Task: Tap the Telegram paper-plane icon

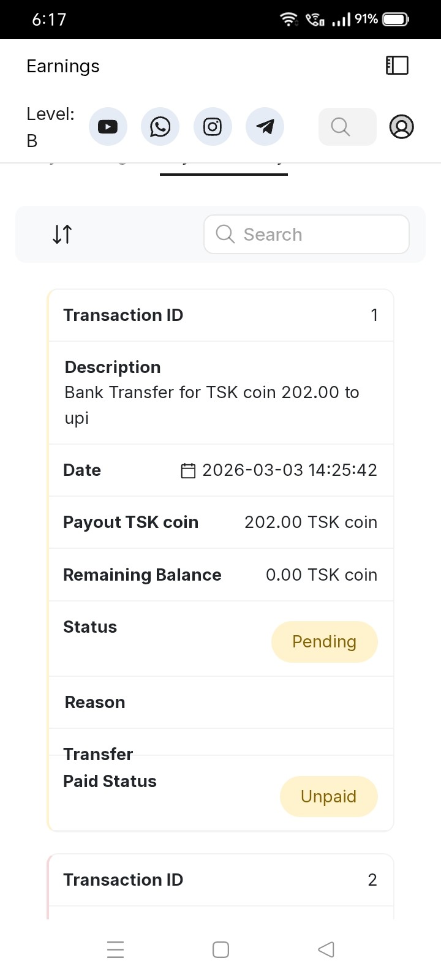Action: [x=265, y=127]
